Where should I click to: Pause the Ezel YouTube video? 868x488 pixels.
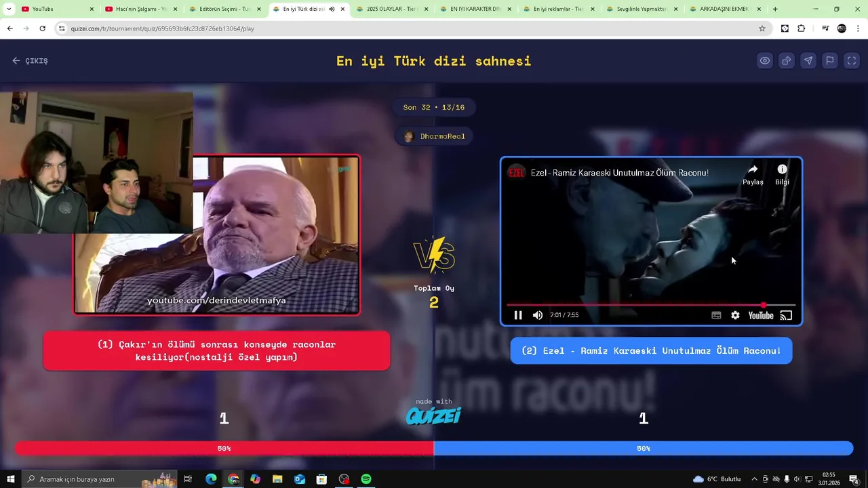pos(518,315)
